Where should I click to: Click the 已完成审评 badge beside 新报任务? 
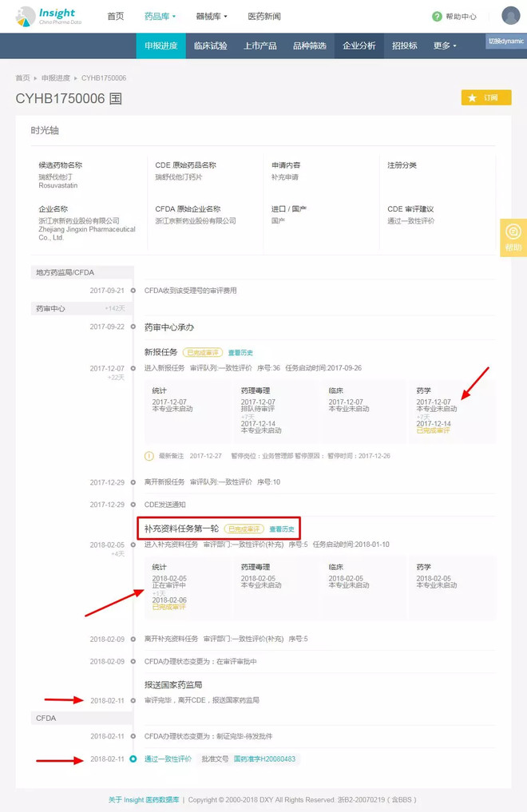pos(202,353)
